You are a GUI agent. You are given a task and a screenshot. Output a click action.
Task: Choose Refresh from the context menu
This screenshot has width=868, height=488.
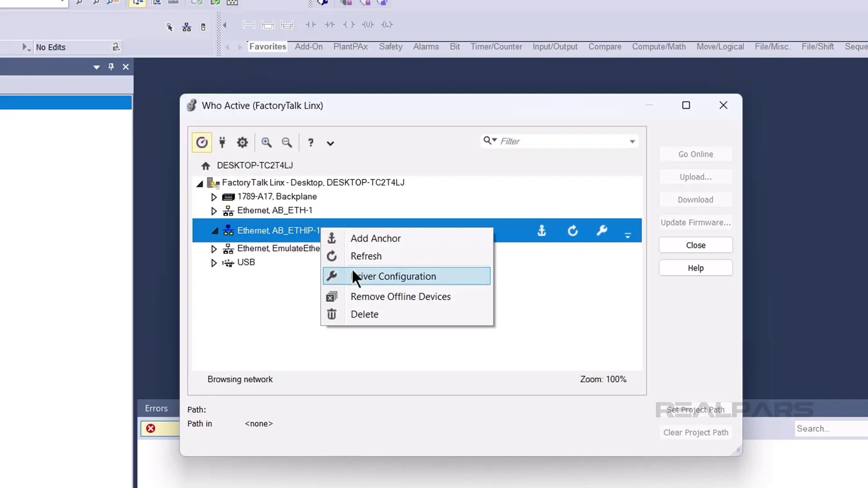click(407, 256)
